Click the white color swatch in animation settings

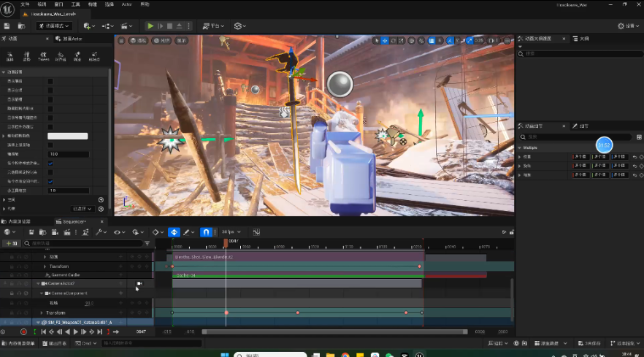click(67, 136)
